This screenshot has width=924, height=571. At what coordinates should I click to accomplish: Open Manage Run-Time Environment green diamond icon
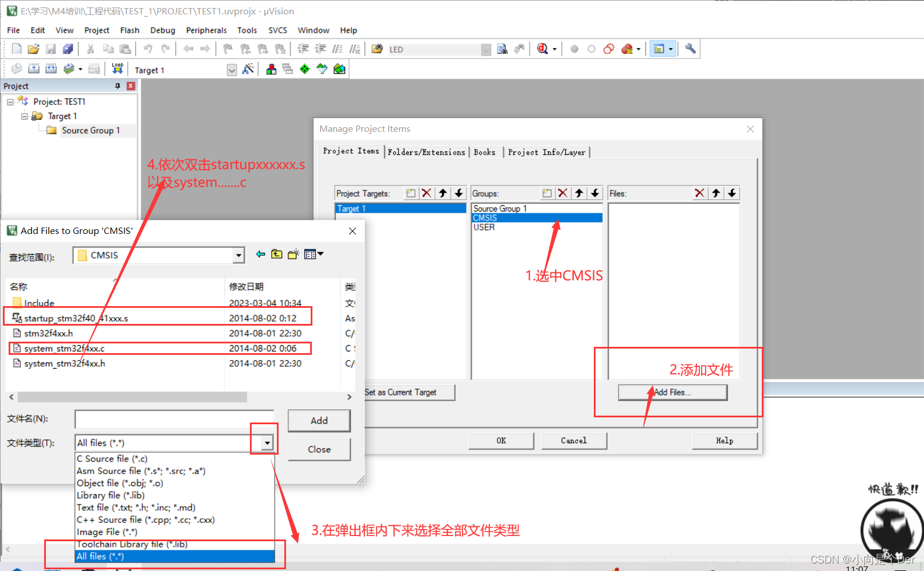[305, 69]
